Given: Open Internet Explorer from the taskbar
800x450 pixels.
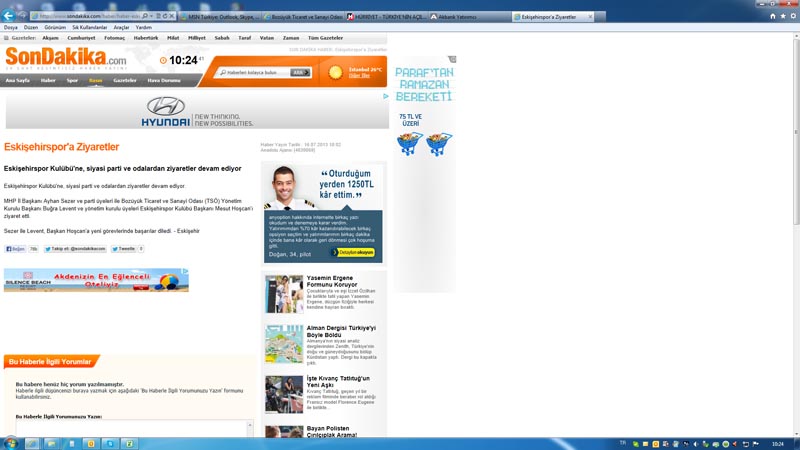Looking at the screenshot, I should coord(32,444).
